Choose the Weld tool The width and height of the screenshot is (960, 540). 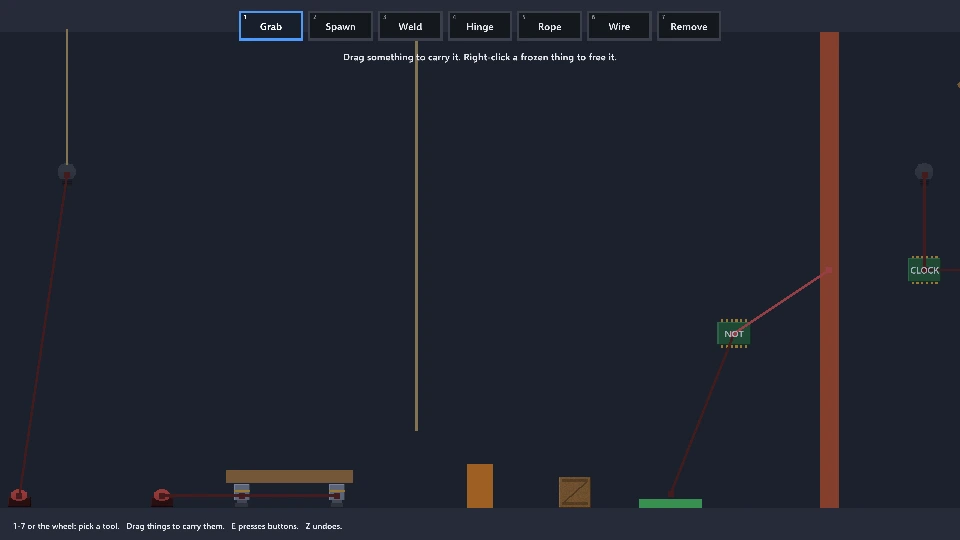coord(410,26)
